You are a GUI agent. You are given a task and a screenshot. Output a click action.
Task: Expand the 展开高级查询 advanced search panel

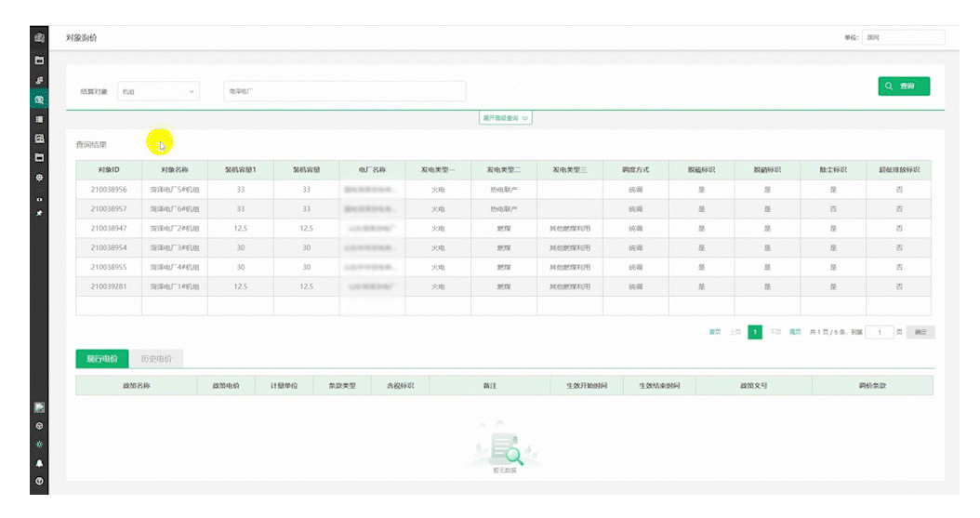505,118
